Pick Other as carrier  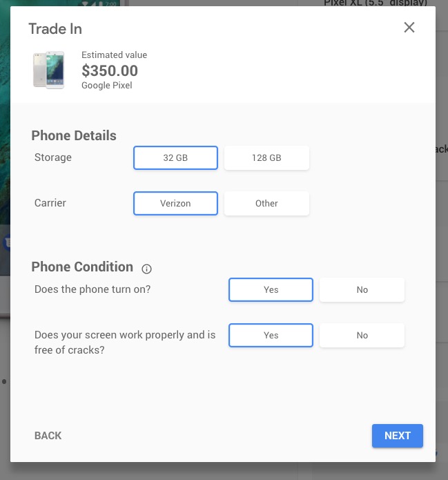point(266,203)
